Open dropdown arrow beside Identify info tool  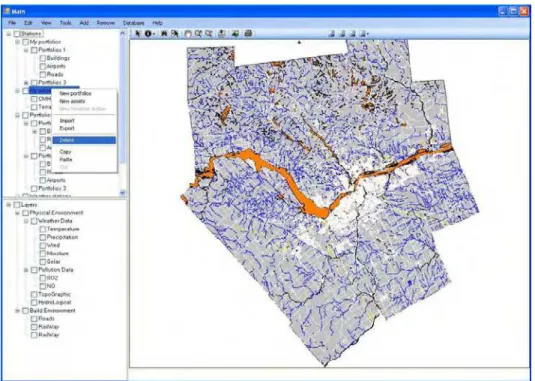[154, 34]
